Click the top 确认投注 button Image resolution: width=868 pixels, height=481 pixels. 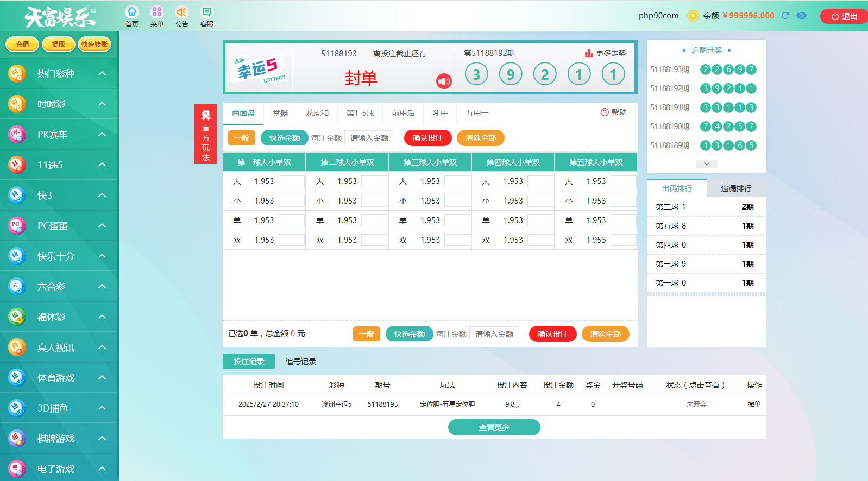427,138
